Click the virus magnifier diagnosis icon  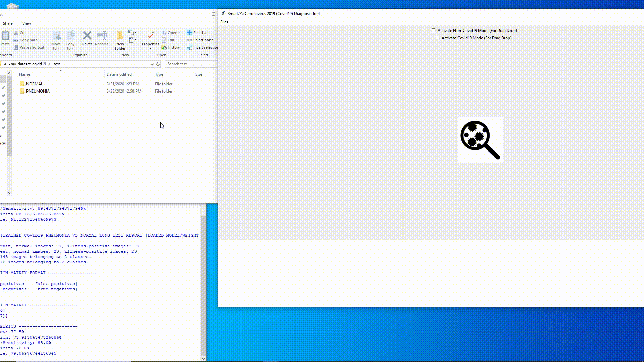[x=480, y=140]
